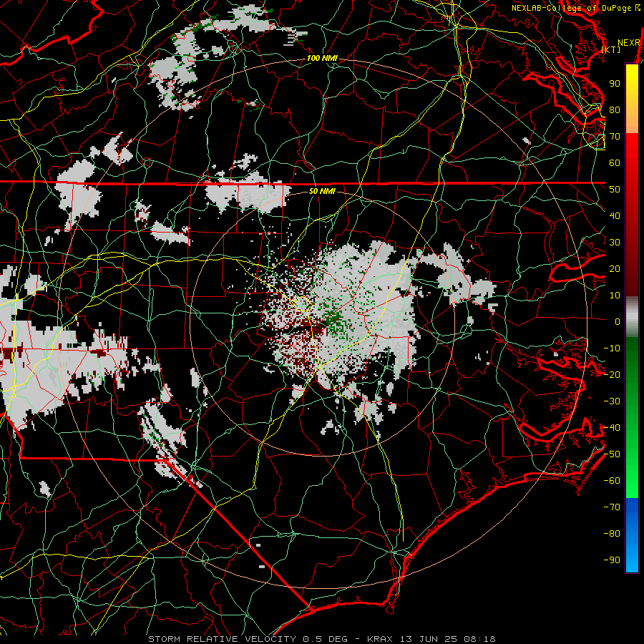
Task: Select the -90 value on velocity scale
Action: coord(612,560)
